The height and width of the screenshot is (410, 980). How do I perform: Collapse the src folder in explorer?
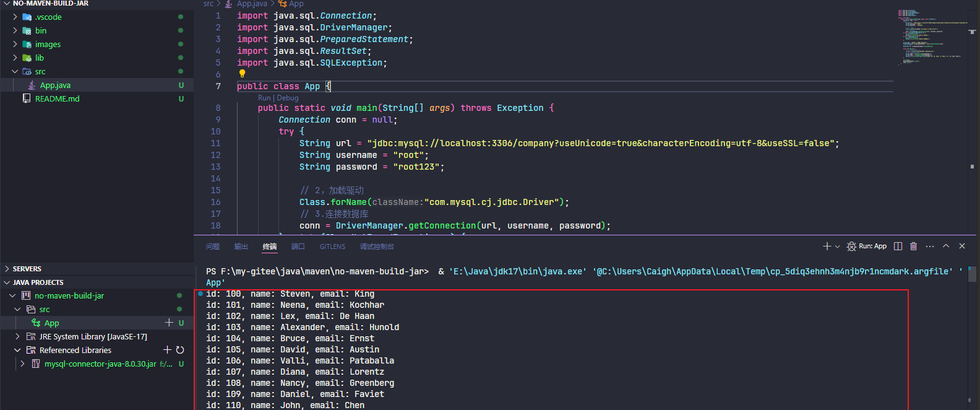pos(15,72)
